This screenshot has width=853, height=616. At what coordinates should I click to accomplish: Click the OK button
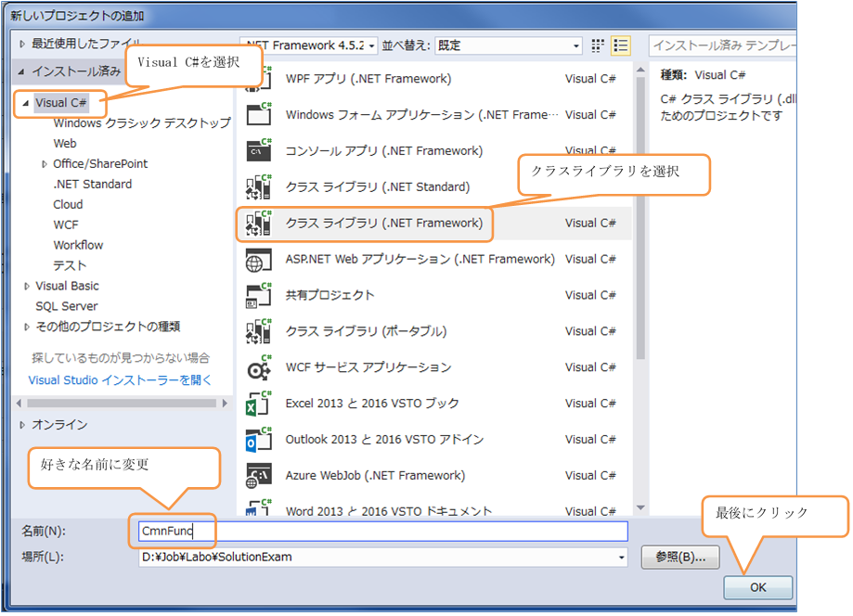[x=757, y=587]
